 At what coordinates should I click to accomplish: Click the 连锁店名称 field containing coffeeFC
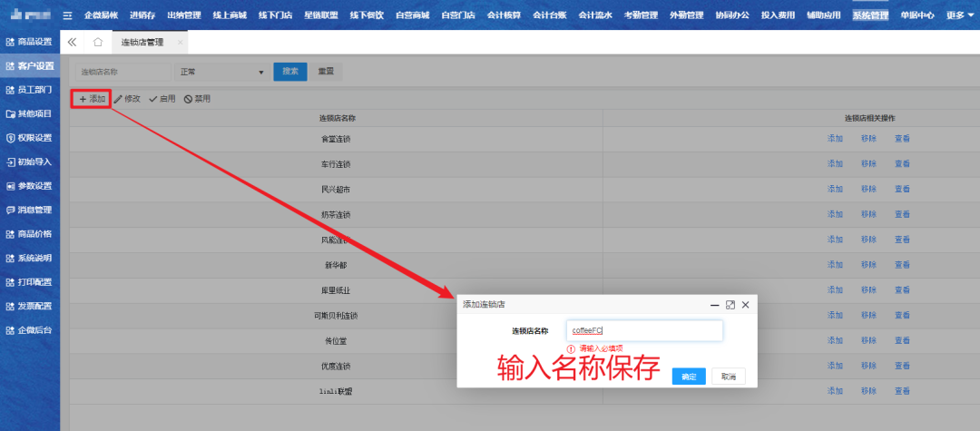(643, 330)
